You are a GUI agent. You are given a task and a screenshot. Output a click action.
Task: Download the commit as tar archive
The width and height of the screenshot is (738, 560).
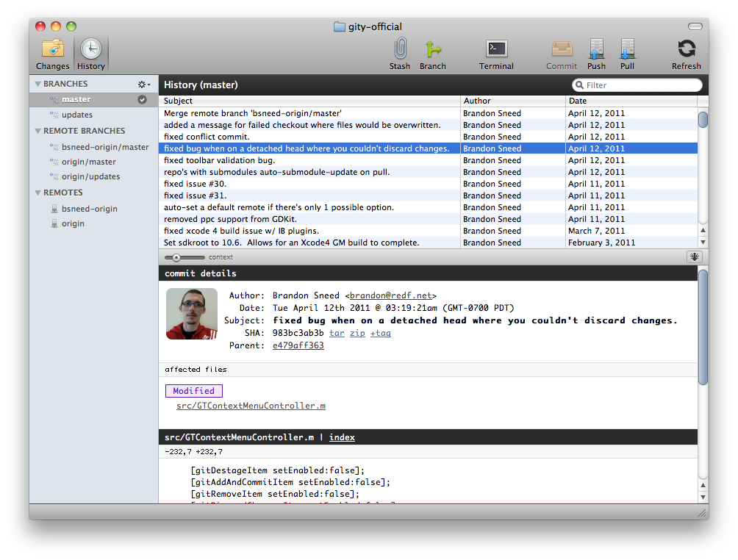coord(337,333)
